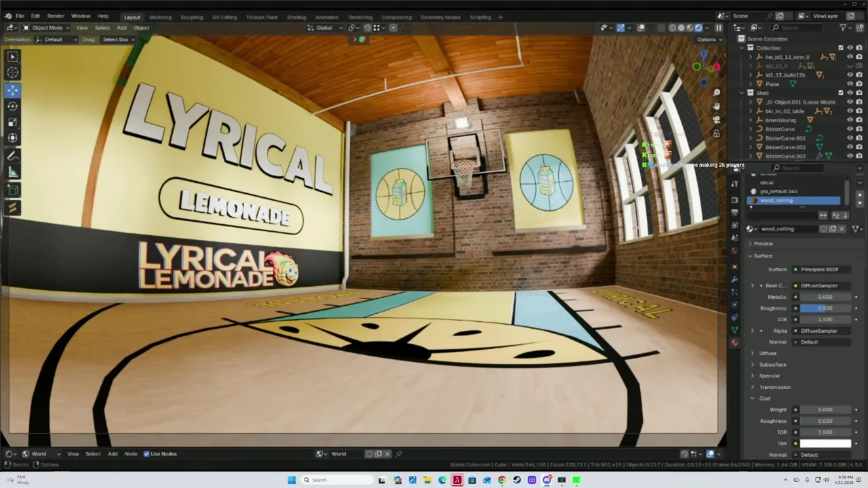Click the pan hand gizmo in viewport

(717, 106)
